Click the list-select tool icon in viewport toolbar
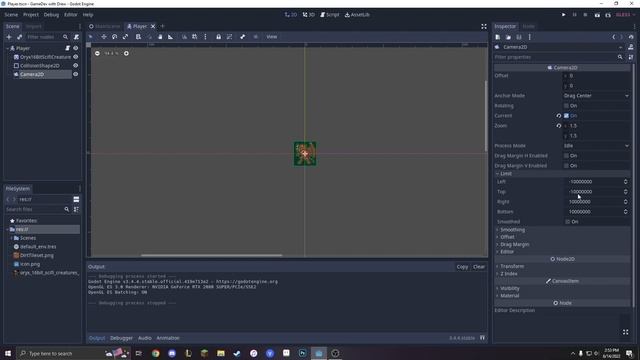The width and height of the screenshot is (640, 360). (x=138, y=37)
